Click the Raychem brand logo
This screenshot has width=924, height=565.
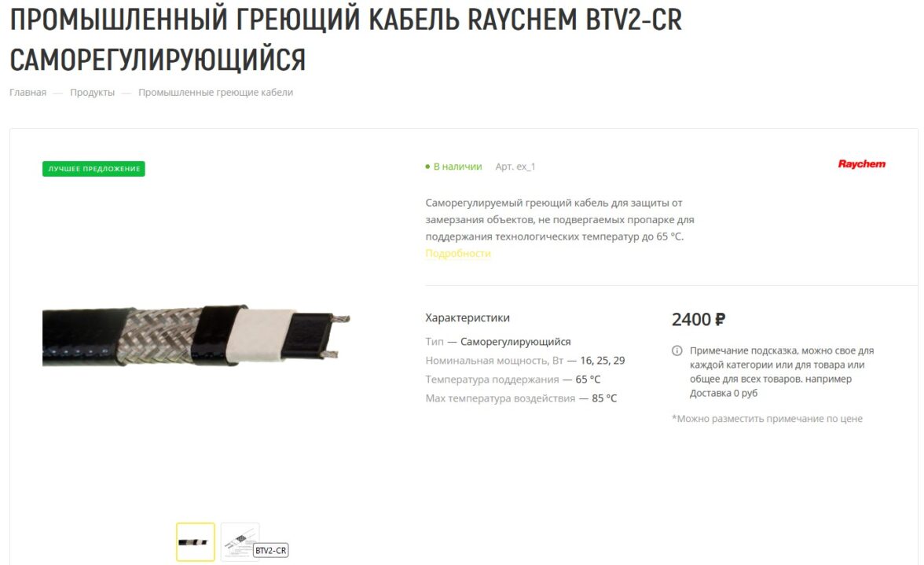(861, 163)
